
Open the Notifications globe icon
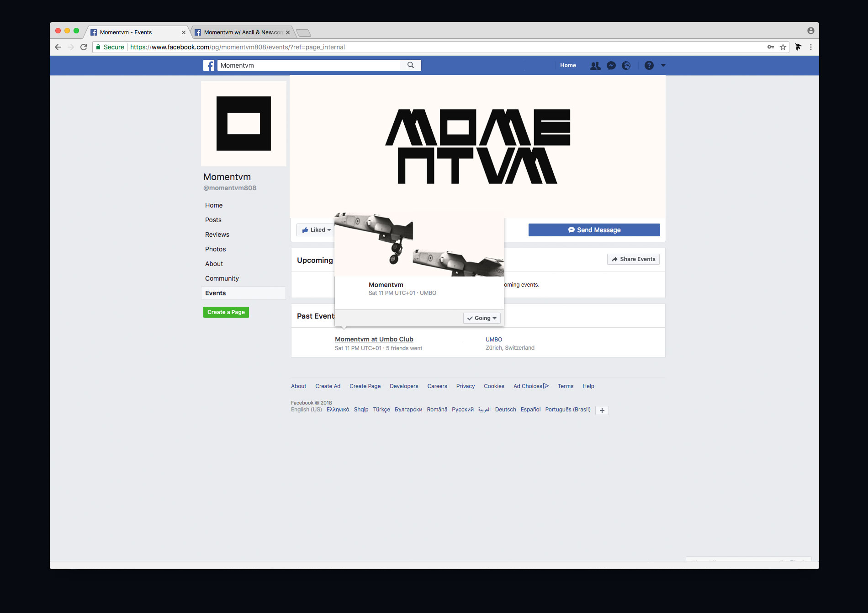626,66
